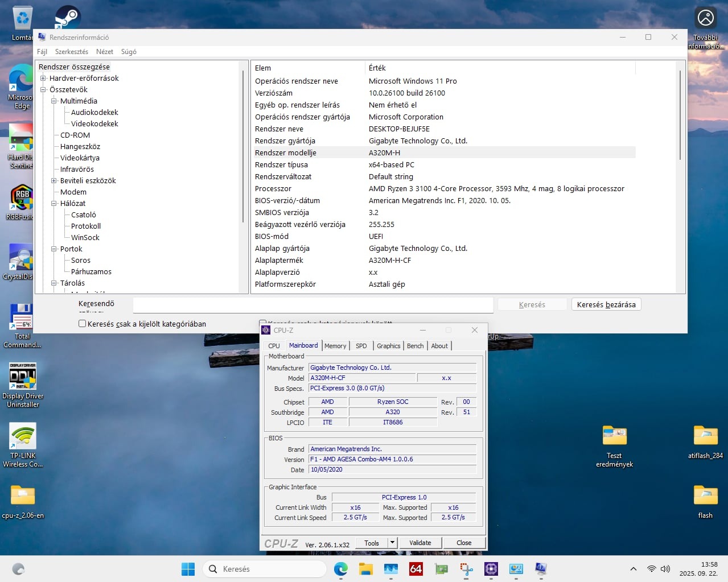This screenshot has width=728, height=582.
Task: Open the Szerkesztés menu
Action: pos(72,52)
